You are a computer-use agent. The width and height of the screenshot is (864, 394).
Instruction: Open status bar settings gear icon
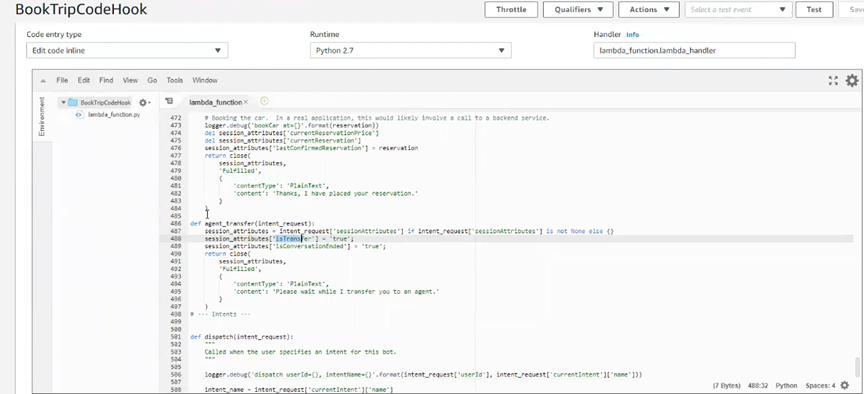[845, 385]
